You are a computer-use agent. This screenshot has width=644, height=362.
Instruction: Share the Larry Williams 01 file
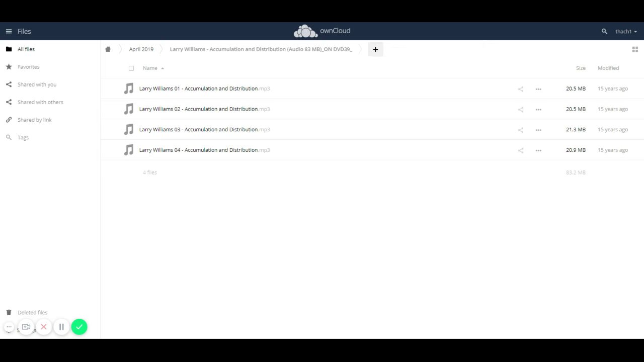(521, 89)
